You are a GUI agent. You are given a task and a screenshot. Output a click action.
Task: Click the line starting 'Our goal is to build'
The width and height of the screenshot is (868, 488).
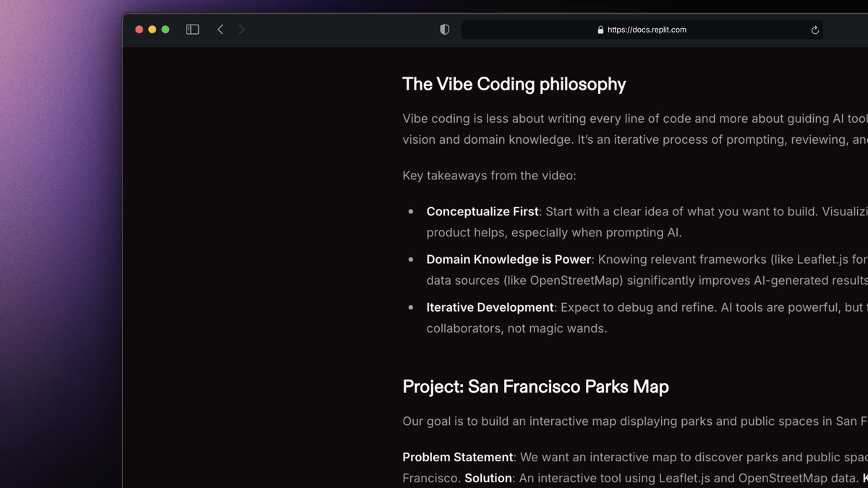click(635, 421)
